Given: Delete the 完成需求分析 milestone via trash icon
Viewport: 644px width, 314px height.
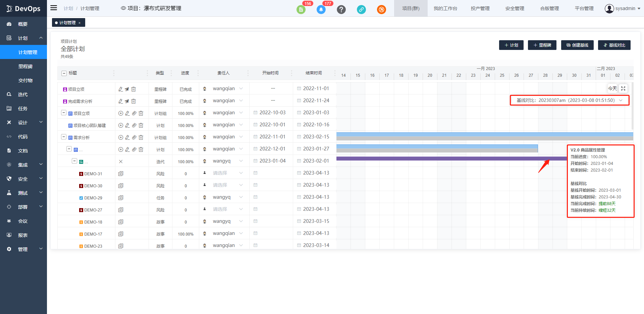Looking at the screenshot, I should click(x=133, y=101).
